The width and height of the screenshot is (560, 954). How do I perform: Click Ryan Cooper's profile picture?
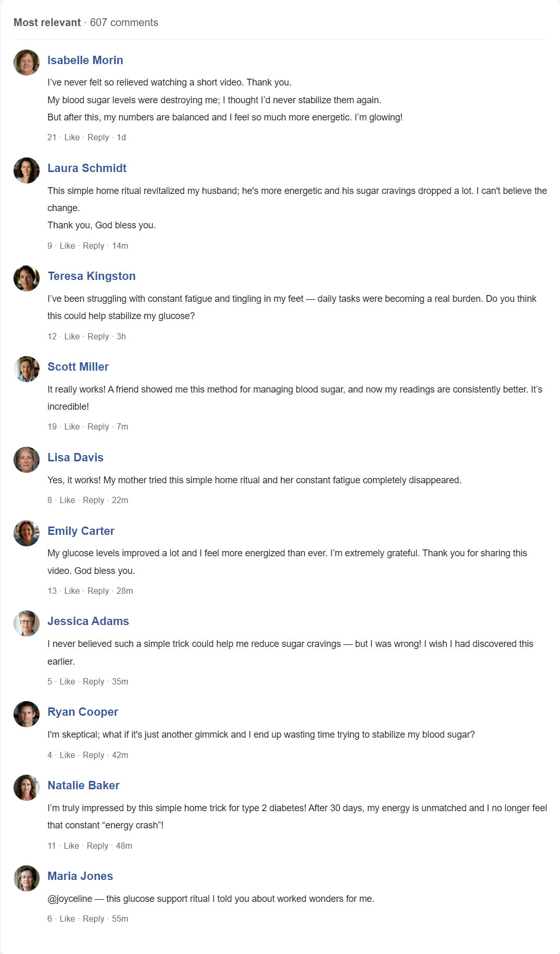coord(27,714)
